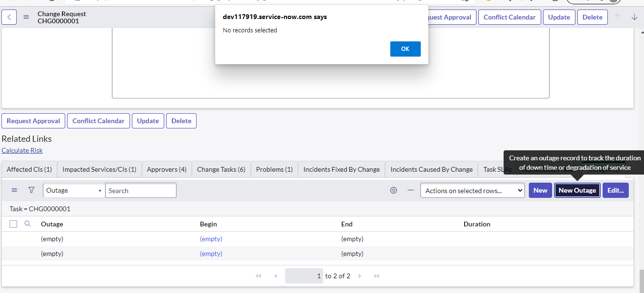Jump to the last page with double-arrow icon
Image resolution: width=644 pixels, height=293 pixels.
coord(376,275)
